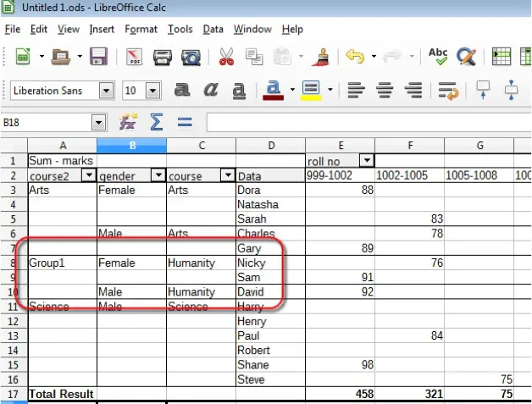Click the Redo arrow icon
532x404 pixels.
(392, 56)
